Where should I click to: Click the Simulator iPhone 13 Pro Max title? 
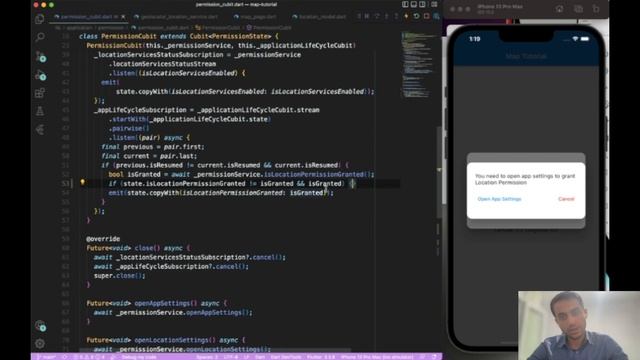[x=500, y=7]
